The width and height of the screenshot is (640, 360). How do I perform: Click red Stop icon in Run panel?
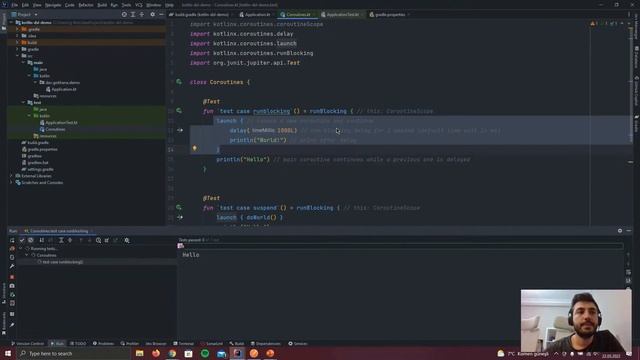click(x=12, y=277)
